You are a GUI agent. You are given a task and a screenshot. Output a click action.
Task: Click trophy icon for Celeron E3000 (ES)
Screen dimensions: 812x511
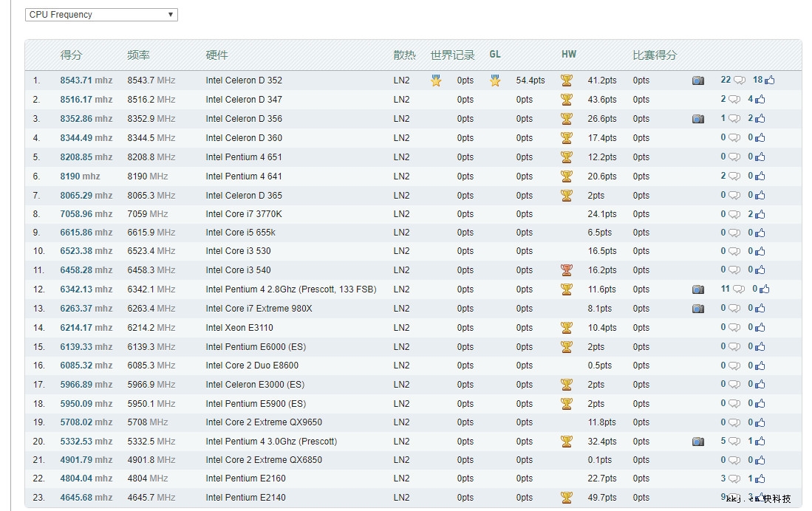(567, 384)
